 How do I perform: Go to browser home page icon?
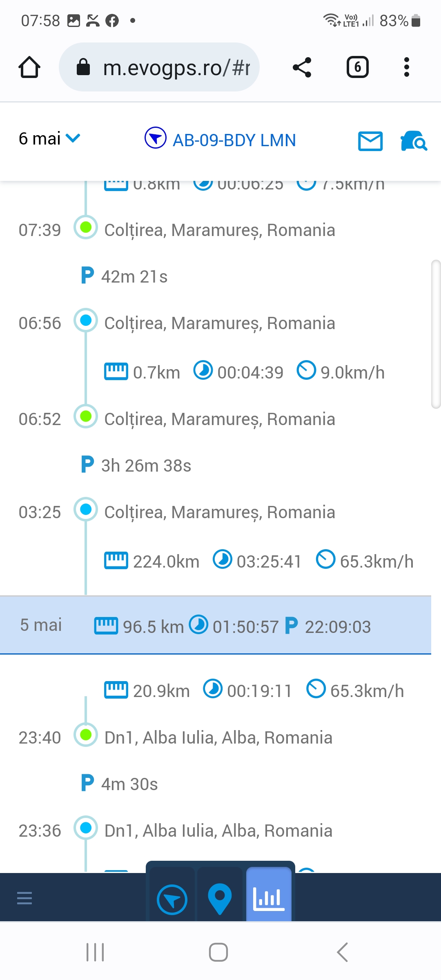pyautogui.click(x=29, y=67)
